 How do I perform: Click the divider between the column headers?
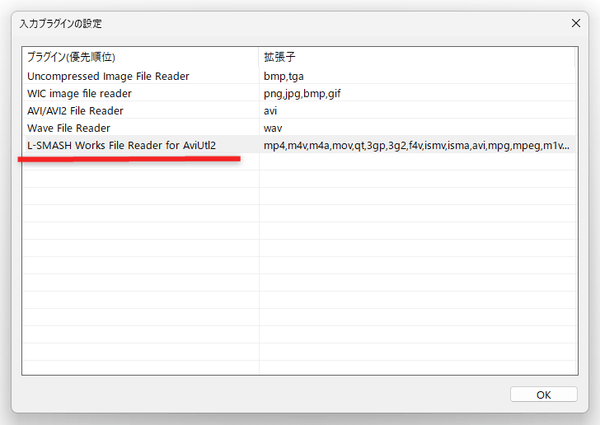(x=259, y=57)
